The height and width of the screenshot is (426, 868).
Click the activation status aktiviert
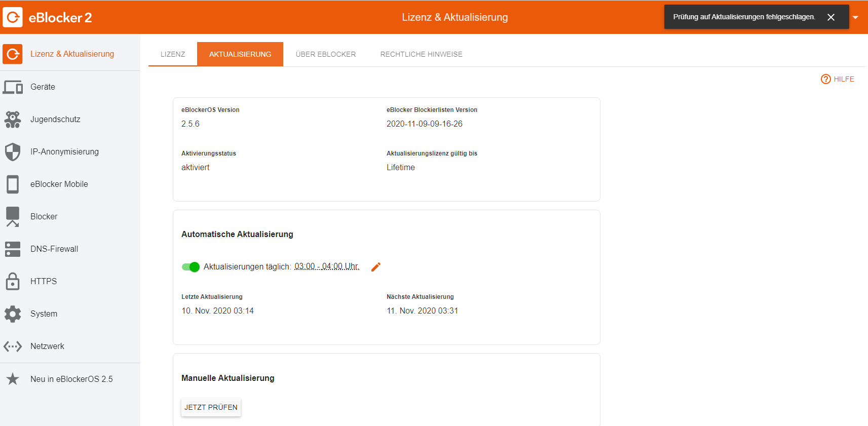click(x=196, y=168)
